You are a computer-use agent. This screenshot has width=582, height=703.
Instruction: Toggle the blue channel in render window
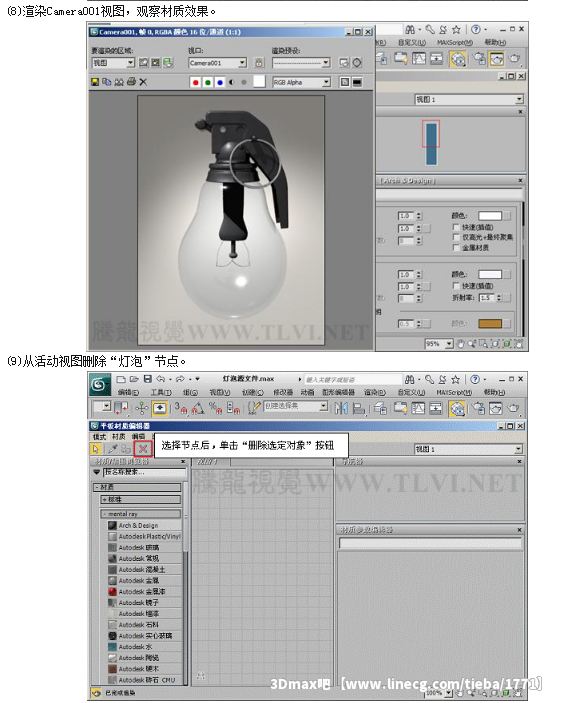pyautogui.click(x=220, y=82)
